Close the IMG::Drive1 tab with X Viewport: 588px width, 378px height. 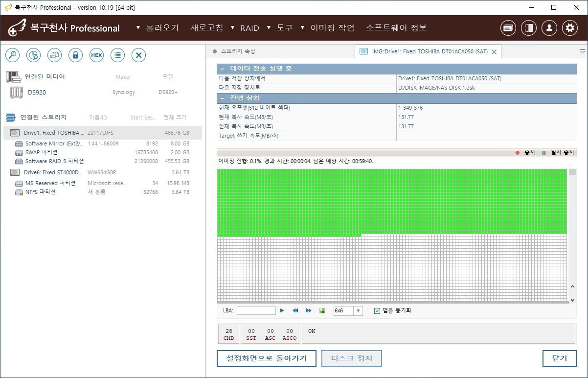494,51
